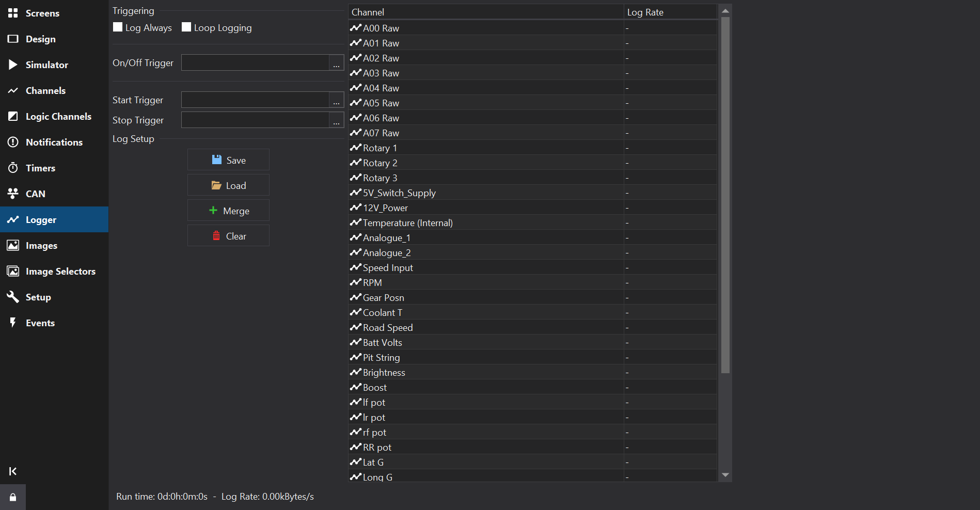980x510 pixels.
Task: Click the Events lightning bolt icon
Action: pos(13,323)
